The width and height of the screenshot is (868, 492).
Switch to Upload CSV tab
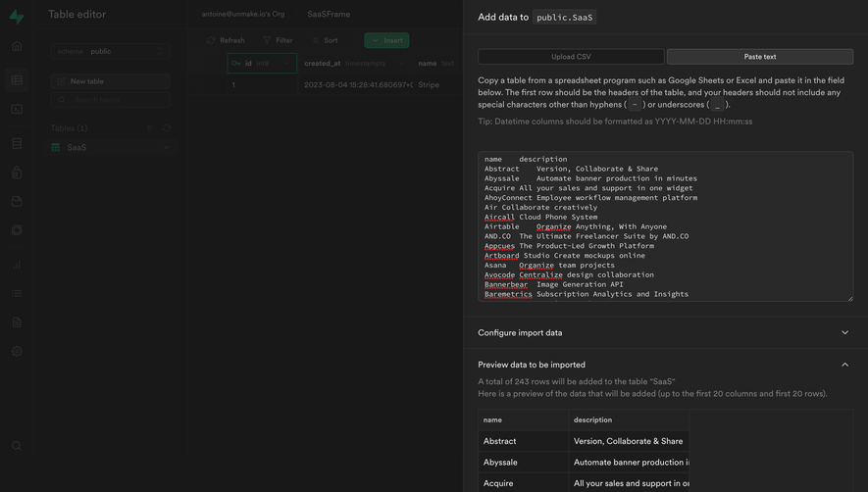[x=571, y=57]
